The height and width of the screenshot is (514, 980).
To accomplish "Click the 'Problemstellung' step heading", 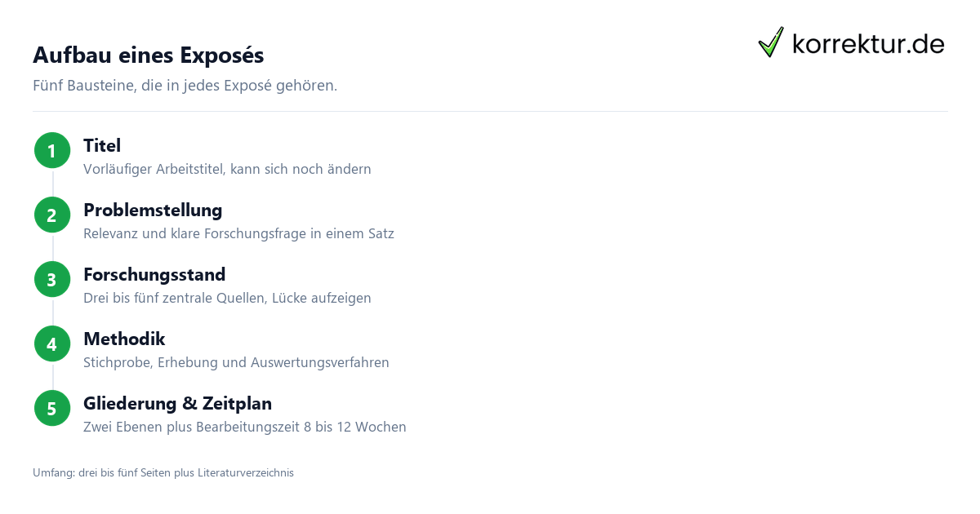I will [153, 210].
